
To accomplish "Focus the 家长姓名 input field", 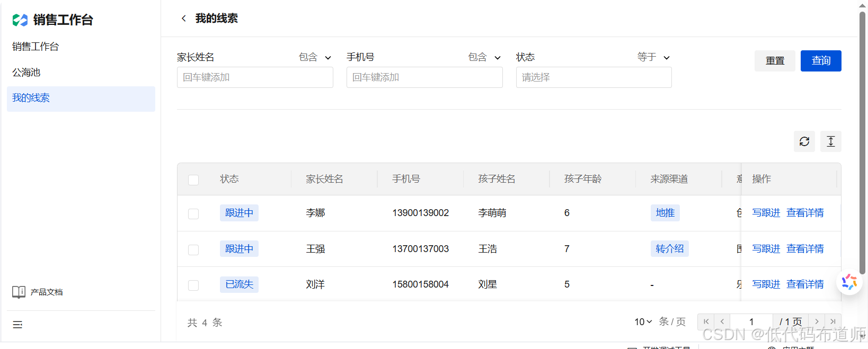I will tap(255, 77).
